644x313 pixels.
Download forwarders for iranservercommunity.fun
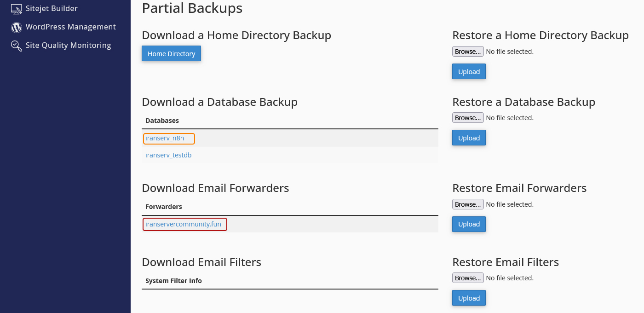pyautogui.click(x=183, y=224)
